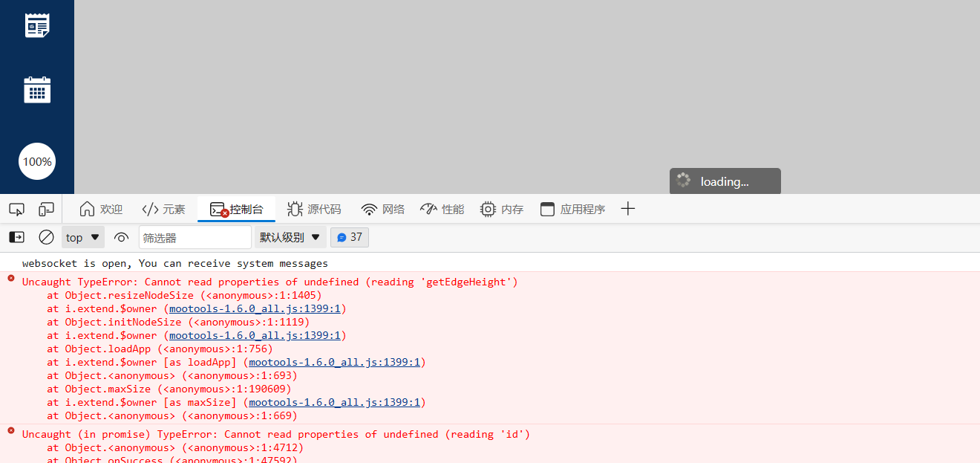This screenshot has height=463, width=980.
Task: Select the 控制台 tab
Action: click(236, 210)
